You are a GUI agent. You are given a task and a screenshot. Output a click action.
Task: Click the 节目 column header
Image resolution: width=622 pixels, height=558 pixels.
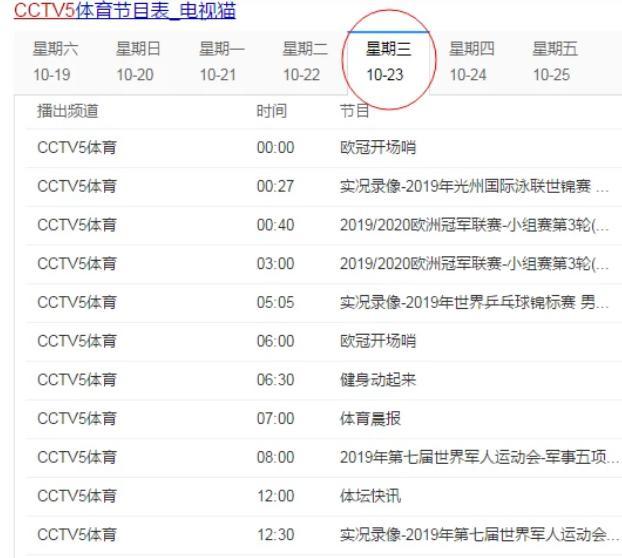tap(355, 111)
